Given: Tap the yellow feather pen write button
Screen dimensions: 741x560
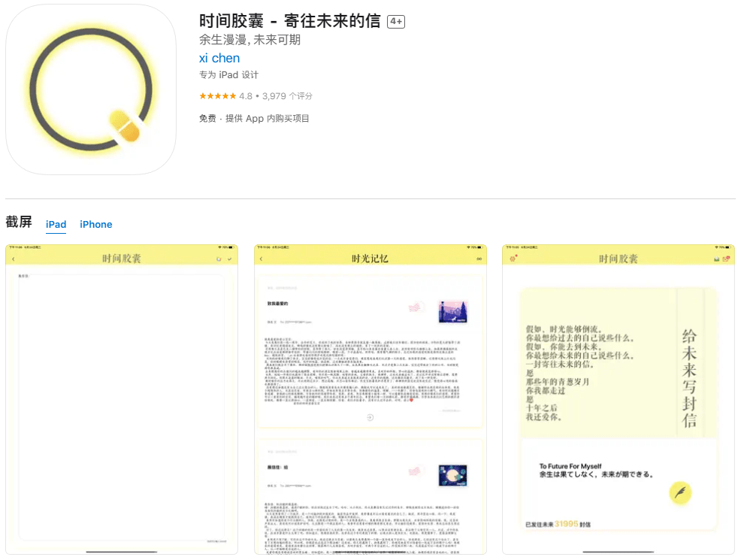Looking at the screenshot, I should [x=680, y=493].
